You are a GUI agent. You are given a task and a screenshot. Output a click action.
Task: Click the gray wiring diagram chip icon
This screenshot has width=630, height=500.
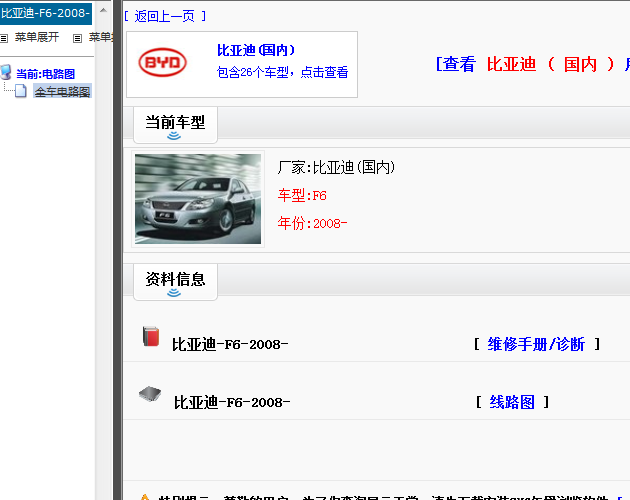(x=150, y=394)
